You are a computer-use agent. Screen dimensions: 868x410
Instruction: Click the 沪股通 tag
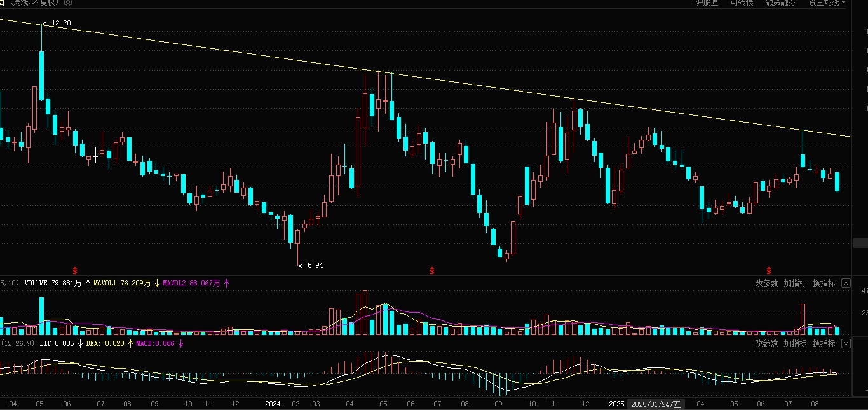[x=707, y=3]
